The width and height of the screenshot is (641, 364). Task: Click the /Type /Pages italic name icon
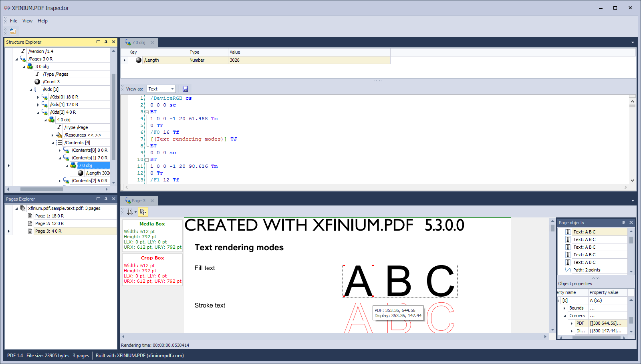point(37,74)
